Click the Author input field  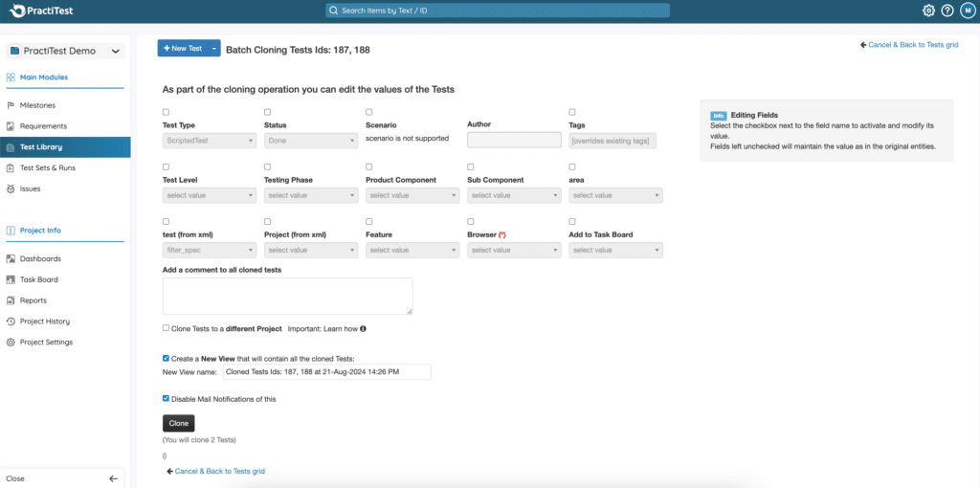pos(514,140)
